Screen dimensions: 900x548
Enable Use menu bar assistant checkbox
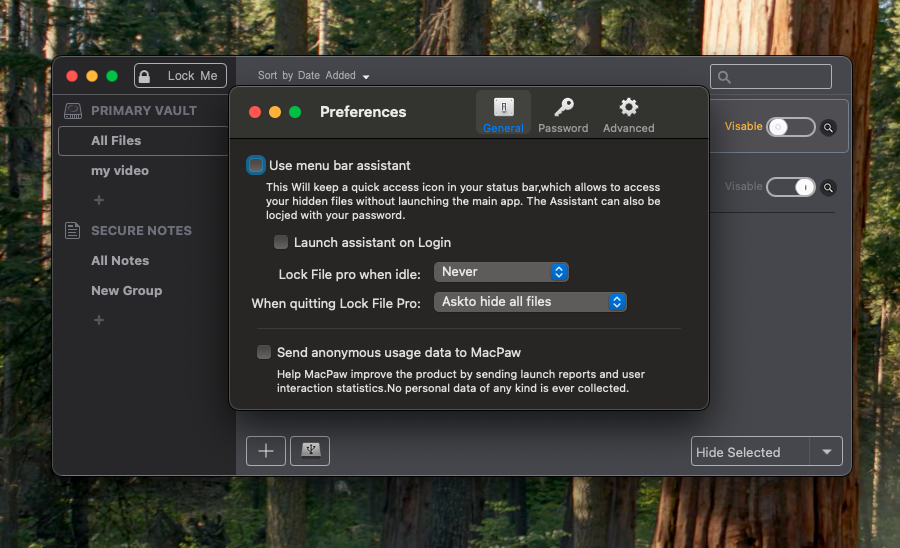click(256, 165)
